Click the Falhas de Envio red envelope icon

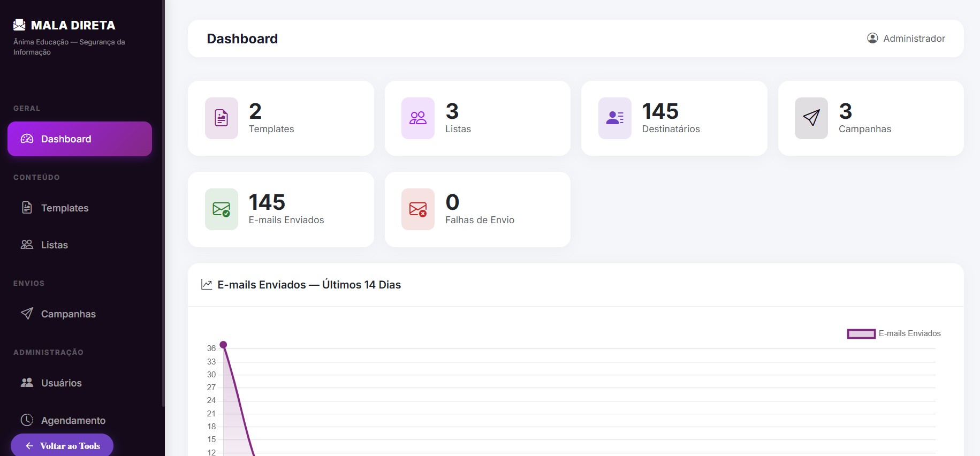[418, 209]
